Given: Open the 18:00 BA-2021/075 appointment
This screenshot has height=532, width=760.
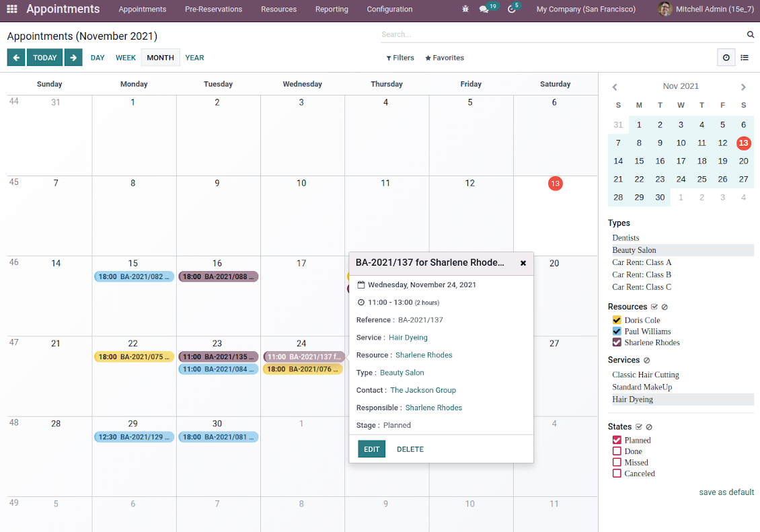Looking at the screenshot, I should [x=135, y=356].
